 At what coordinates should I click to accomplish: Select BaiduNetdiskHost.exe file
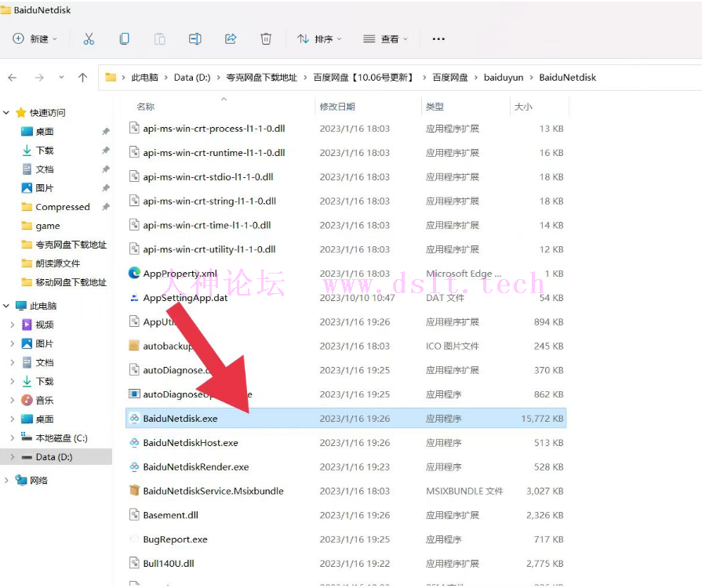click(346, 442)
